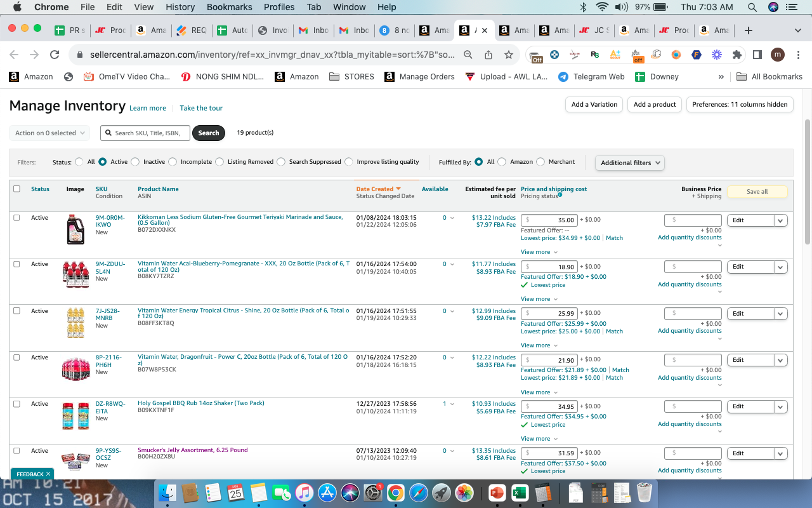The height and width of the screenshot is (508, 812).
Task: Open the Chrome extensions puzzle icon
Action: tap(737, 55)
